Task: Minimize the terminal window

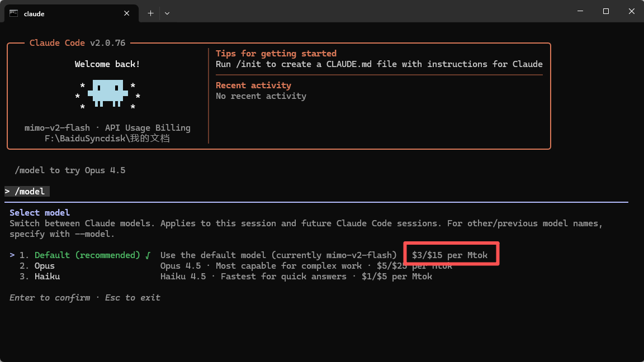Action: 580,11
